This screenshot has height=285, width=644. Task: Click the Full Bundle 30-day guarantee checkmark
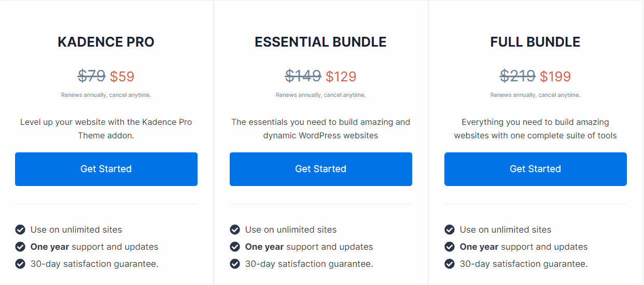[450, 264]
